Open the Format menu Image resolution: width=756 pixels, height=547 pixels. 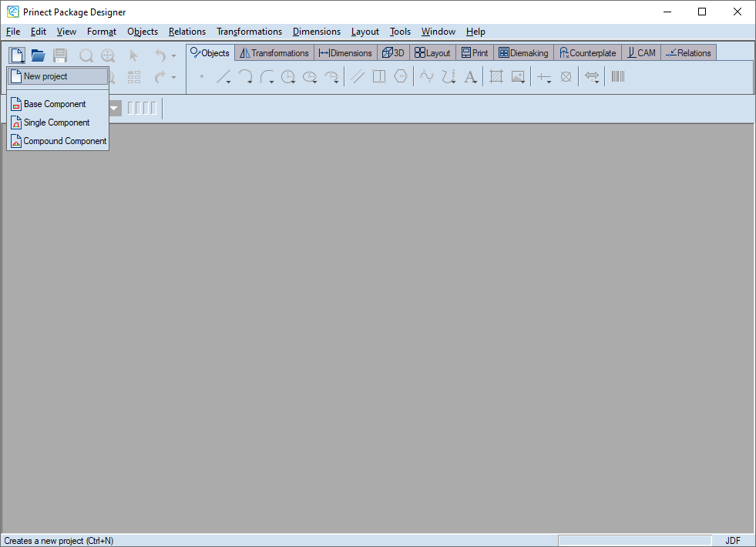pyautogui.click(x=101, y=32)
